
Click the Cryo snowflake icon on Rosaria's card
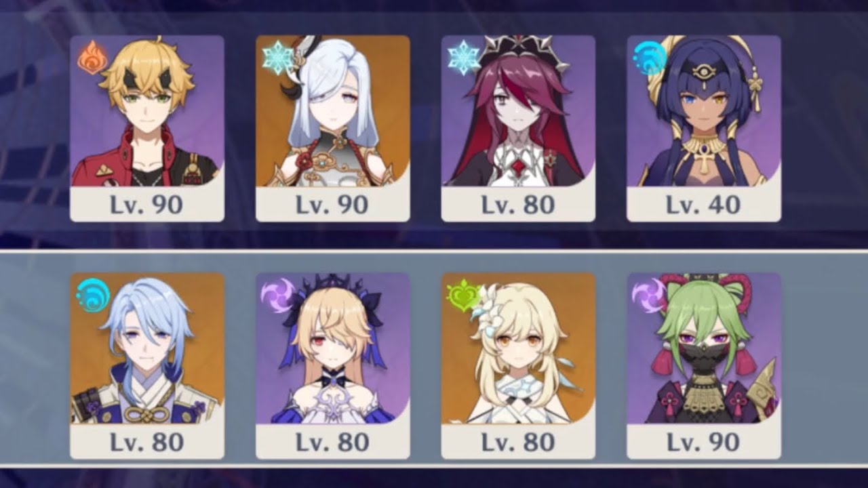(x=464, y=58)
